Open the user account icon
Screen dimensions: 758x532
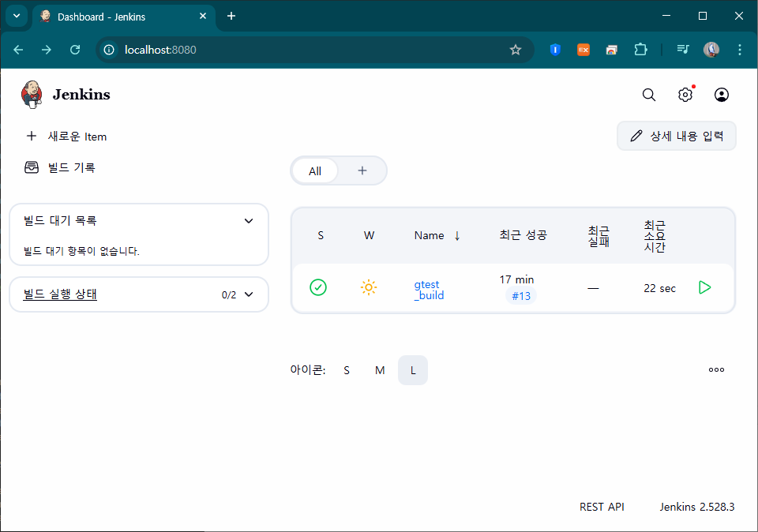tap(721, 95)
